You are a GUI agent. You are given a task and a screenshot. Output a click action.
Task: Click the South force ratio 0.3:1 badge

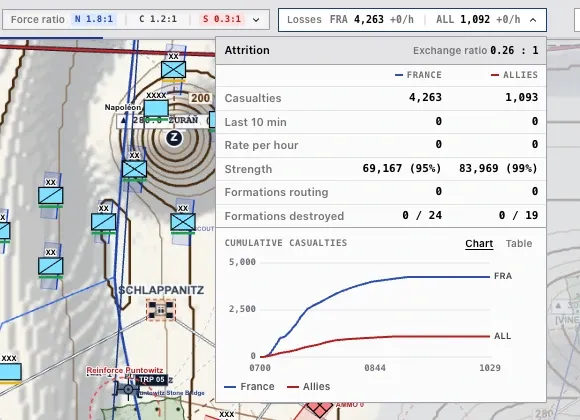pos(222,19)
